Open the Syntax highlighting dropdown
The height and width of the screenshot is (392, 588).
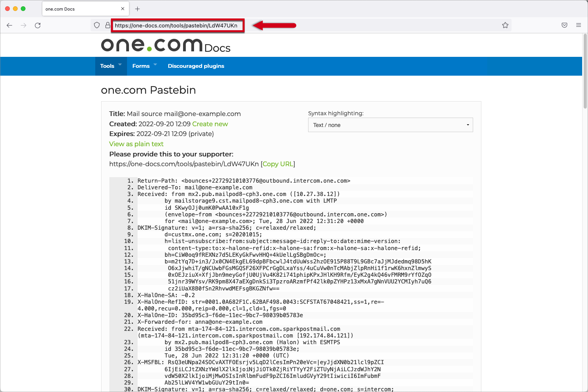pos(390,125)
